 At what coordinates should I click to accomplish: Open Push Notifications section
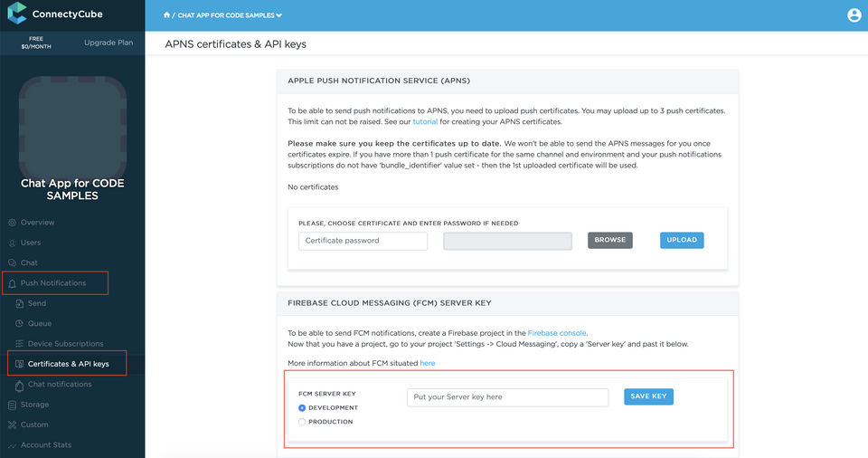(x=53, y=282)
